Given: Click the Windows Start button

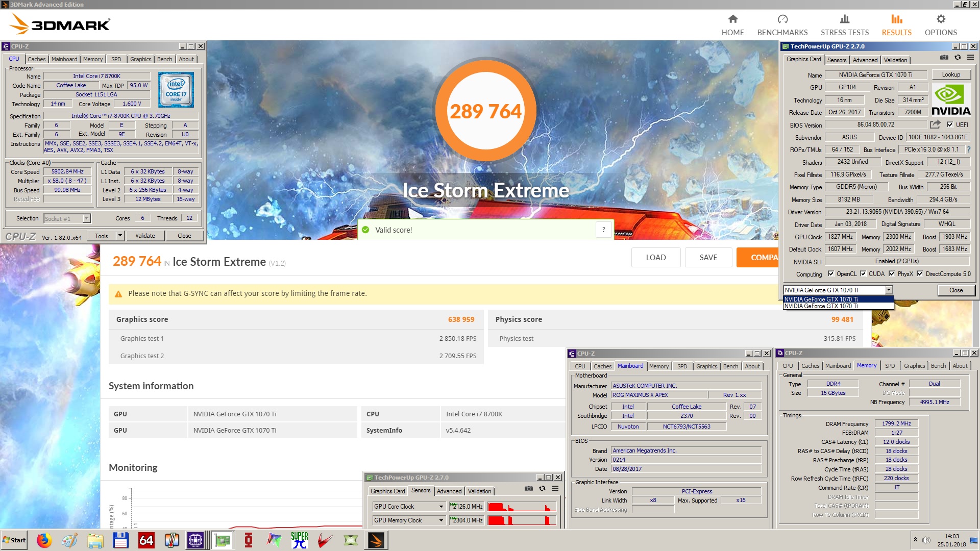Looking at the screenshot, I should (14, 540).
